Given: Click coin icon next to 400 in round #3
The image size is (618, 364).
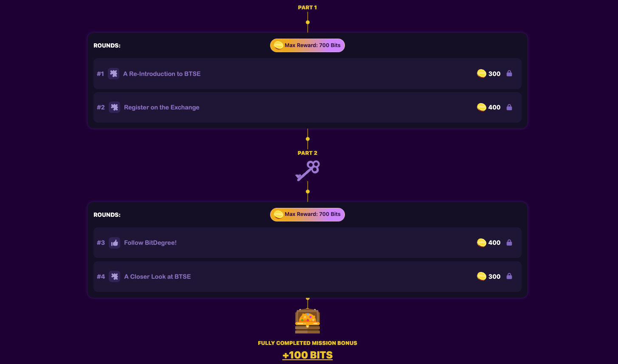Looking at the screenshot, I should pos(481,243).
